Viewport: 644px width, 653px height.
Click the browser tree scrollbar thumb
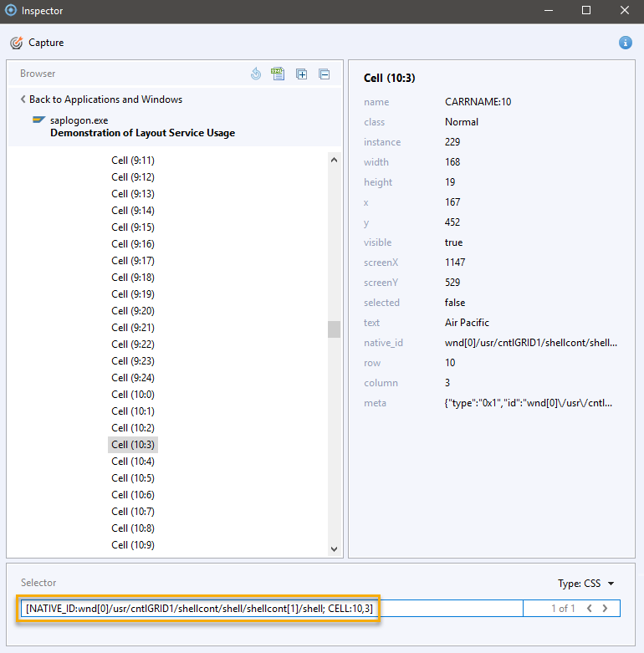pyautogui.click(x=334, y=329)
